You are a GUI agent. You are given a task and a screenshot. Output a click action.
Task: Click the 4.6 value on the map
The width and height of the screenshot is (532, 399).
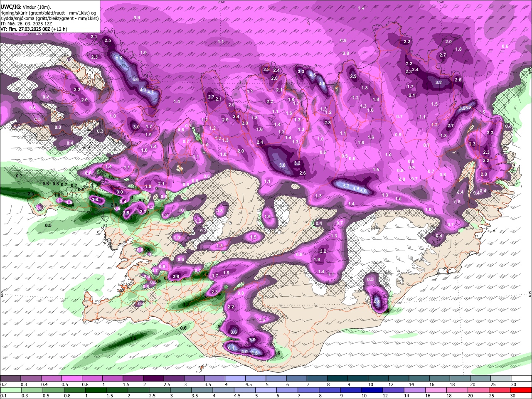tap(322, 84)
